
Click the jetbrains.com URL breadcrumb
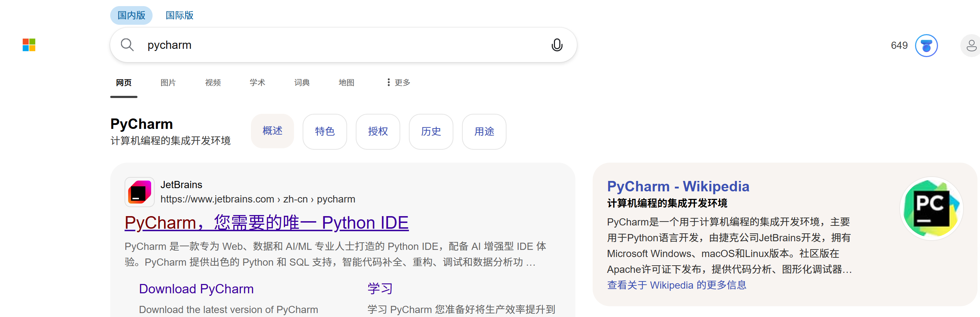click(257, 199)
